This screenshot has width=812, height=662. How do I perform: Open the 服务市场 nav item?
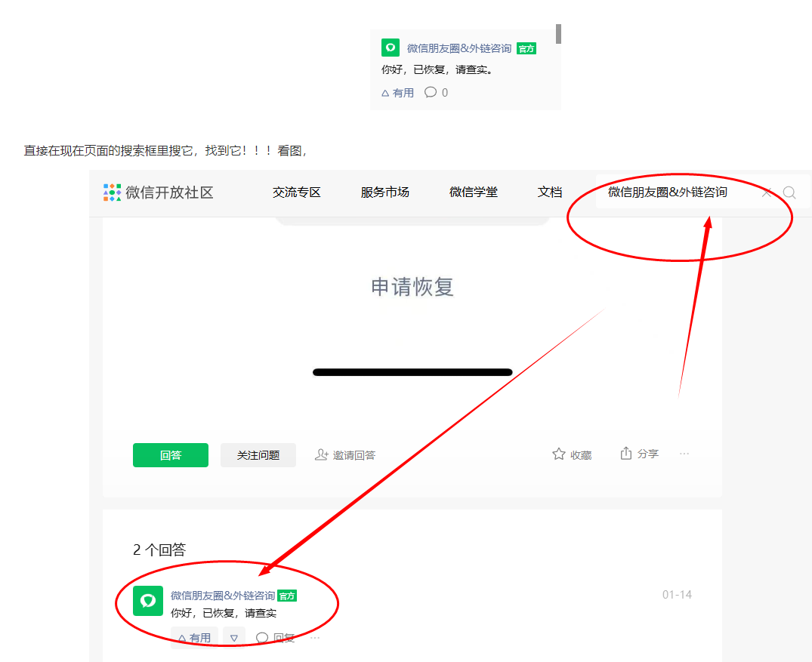(384, 192)
